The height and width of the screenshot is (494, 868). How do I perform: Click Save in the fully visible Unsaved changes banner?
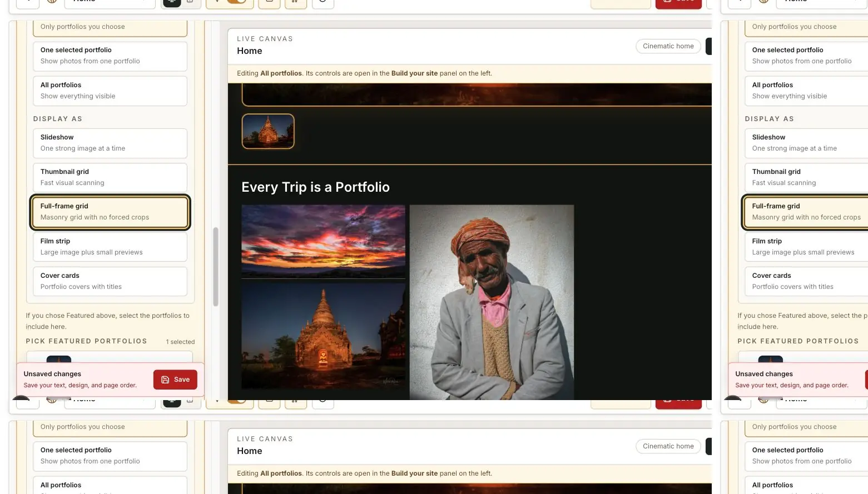175,380
